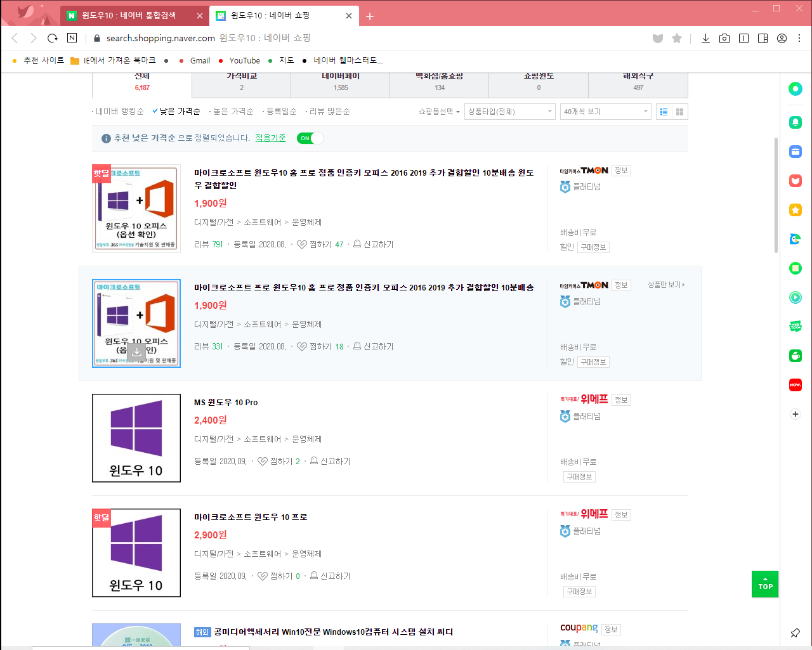
Task: Open the blue briefcase sidebar icon
Action: (796, 152)
